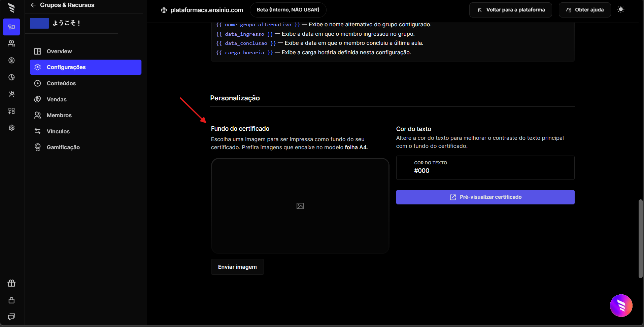Open the dollar coin icon in rail
Image resolution: width=644 pixels, height=327 pixels.
pos(11,60)
